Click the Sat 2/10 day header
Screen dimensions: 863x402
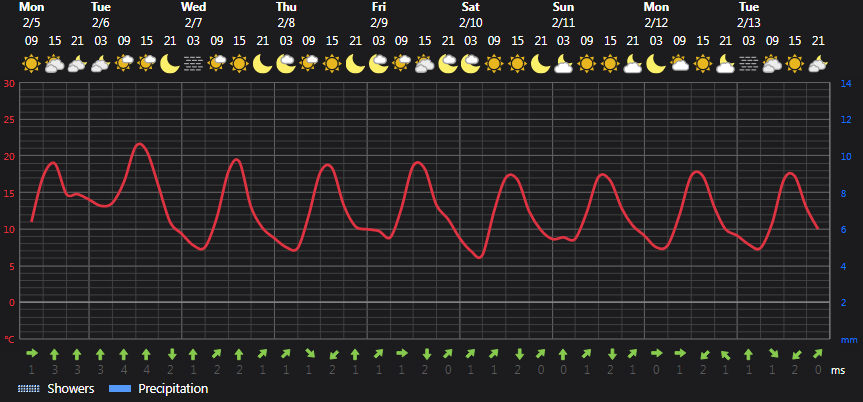471,15
